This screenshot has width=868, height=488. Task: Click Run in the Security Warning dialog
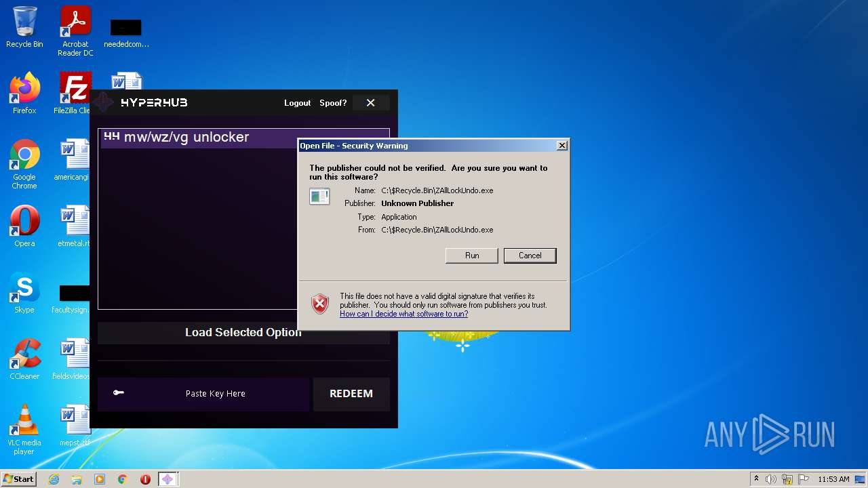tap(472, 256)
